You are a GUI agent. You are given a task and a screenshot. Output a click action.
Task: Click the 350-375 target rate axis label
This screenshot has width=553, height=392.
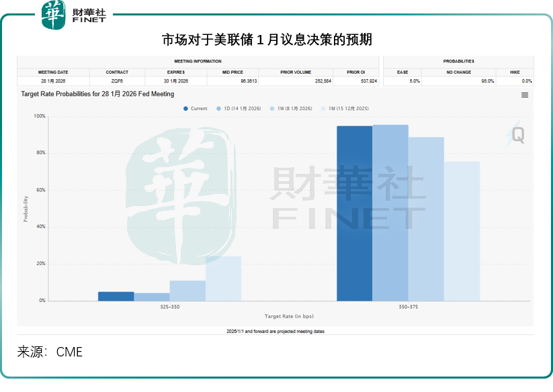pos(408,307)
